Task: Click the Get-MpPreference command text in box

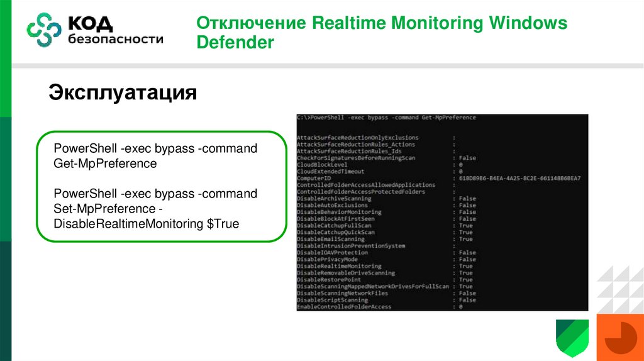Action: coord(155,155)
